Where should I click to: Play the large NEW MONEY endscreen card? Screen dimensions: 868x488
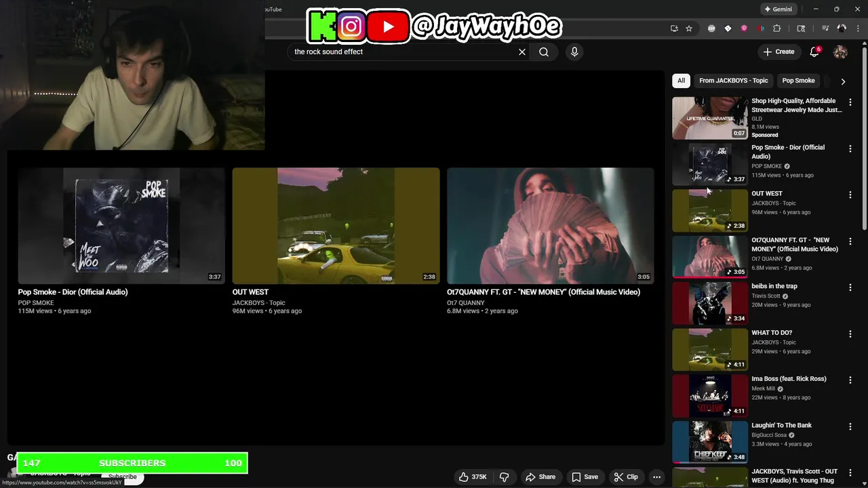[550, 226]
